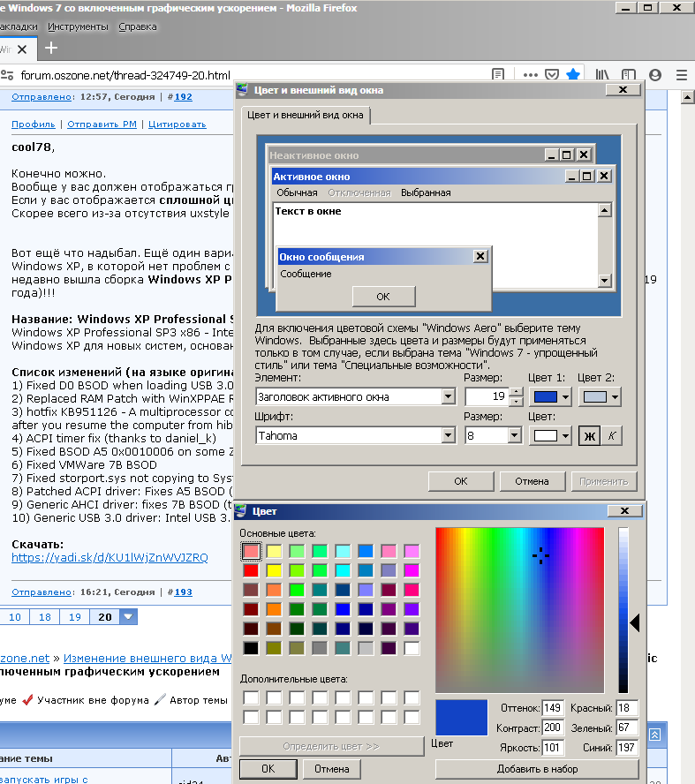This screenshot has height=784, width=695.
Task: Click OK button in preview message box
Action: tap(383, 297)
